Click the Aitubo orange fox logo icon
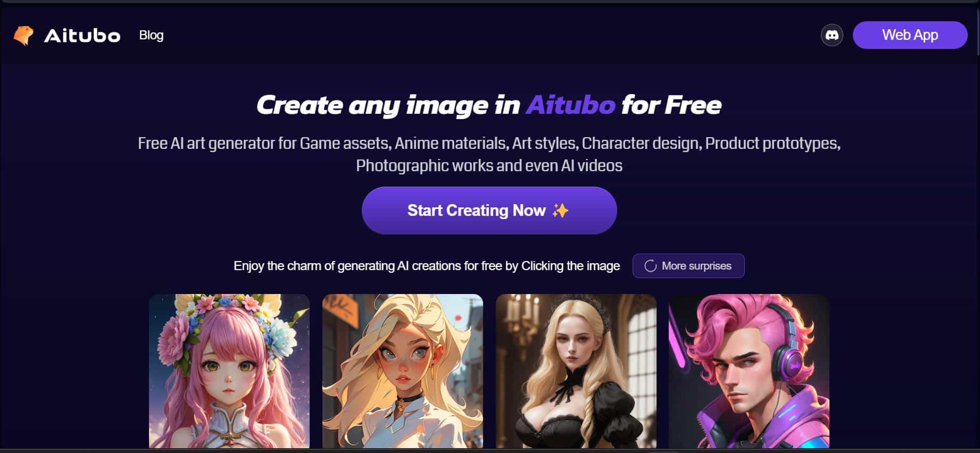Screen dimensions: 980x453 pos(23,35)
